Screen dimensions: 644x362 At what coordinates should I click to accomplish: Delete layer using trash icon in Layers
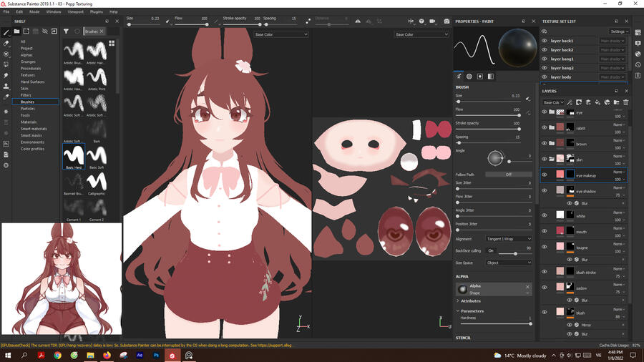(x=625, y=102)
